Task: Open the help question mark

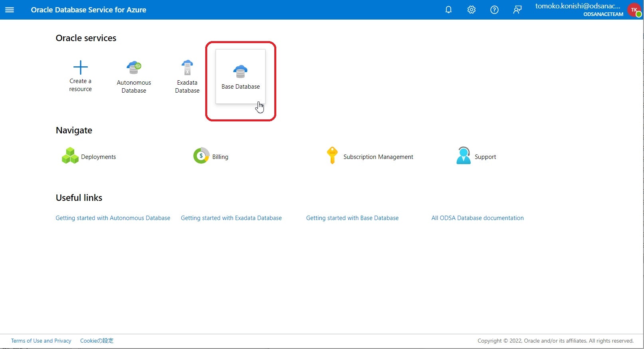Action: [494, 10]
